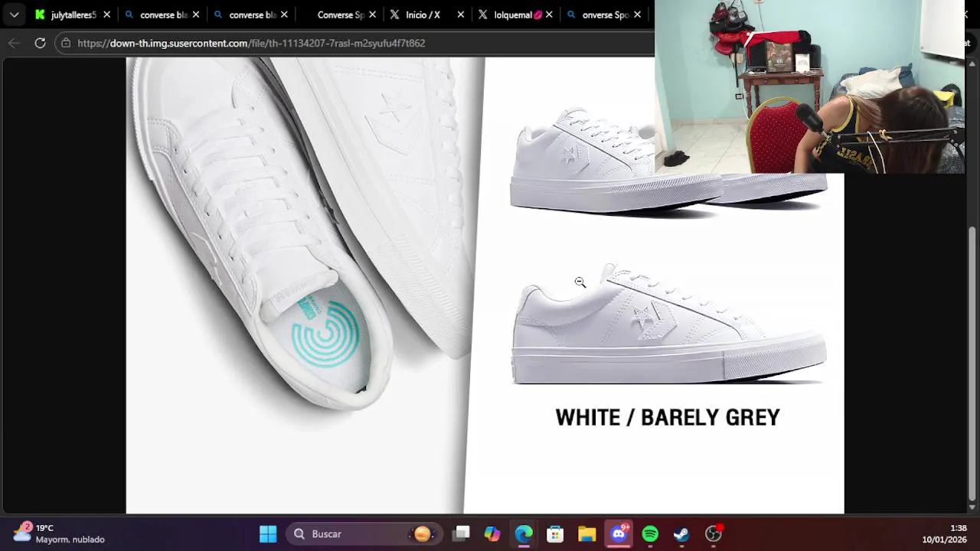Open Microsoft Edge taskbar icon
The width and height of the screenshot is (980, 551).
(x=524, y=534)
